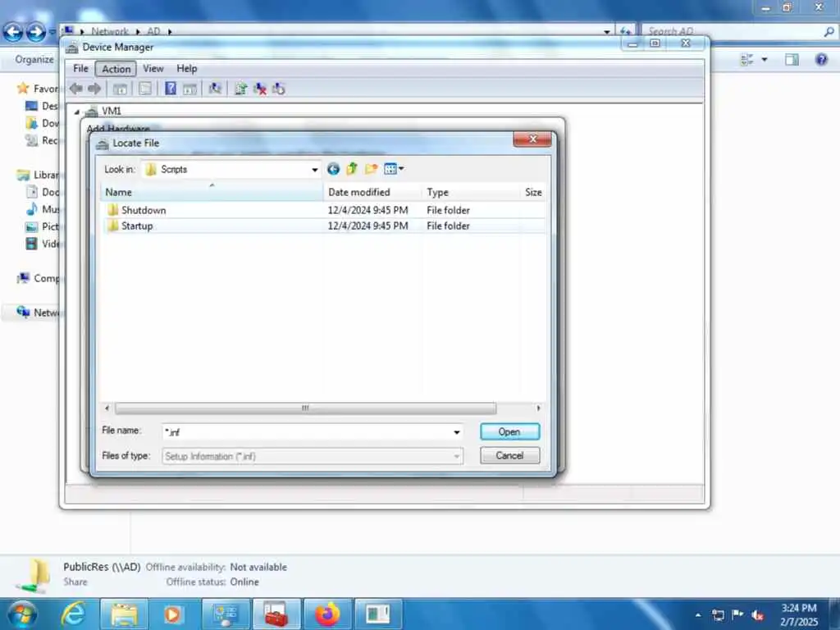This screenshot has height=630, width=840.
Task: Create New Folder icon in Locate File
Action: point(371,169)
